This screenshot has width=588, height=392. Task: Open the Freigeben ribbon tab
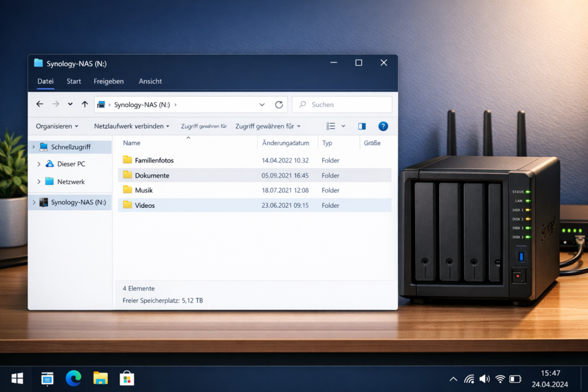click(109, 81)
